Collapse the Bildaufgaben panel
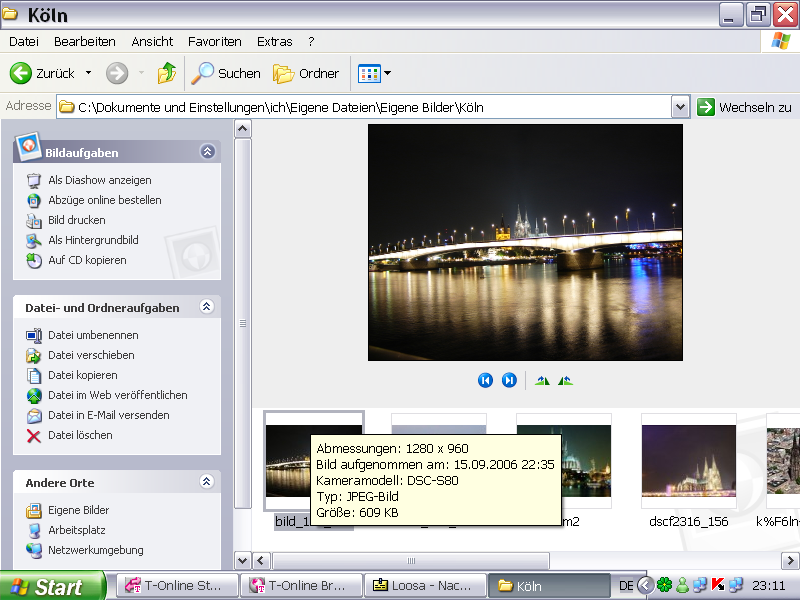 coord(207,152)
